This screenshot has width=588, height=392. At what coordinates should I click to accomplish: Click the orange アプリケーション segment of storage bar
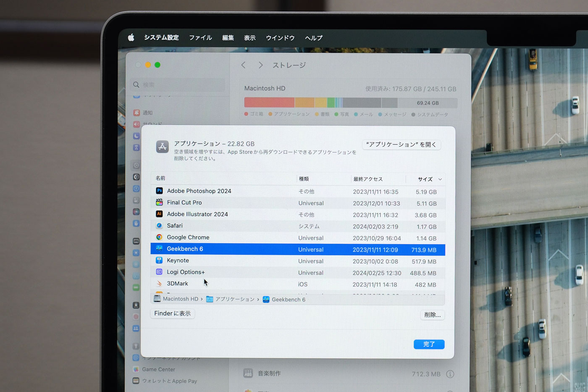point(304,103)
